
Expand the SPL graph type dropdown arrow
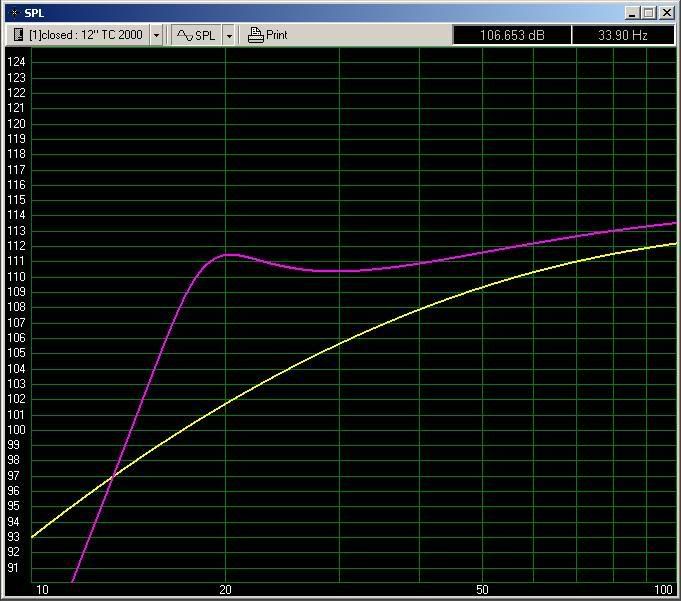point(229,35)
